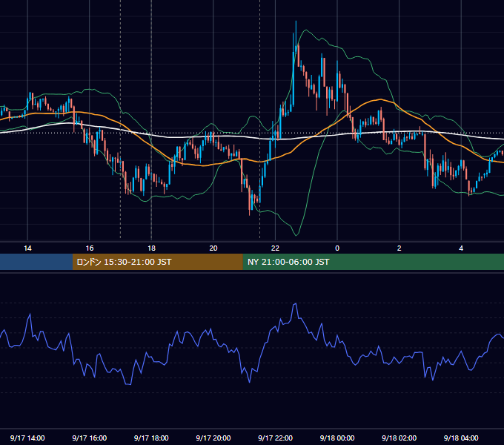Click the '18' hour axis label
504x445 pixels.
pyautogui.click(x=151, y=248)
